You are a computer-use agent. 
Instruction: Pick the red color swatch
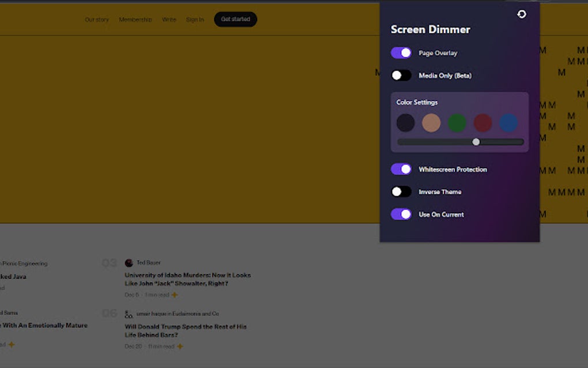(482, 123)
